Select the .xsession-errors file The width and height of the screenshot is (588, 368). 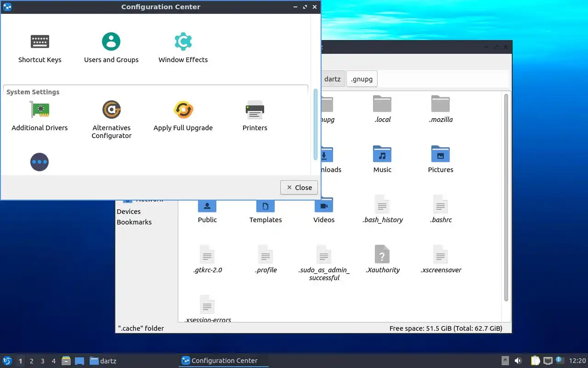point(207,309)
